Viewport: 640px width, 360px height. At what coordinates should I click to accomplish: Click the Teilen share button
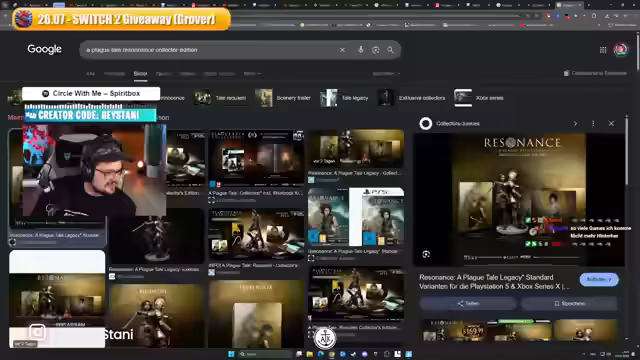[468, 303]
